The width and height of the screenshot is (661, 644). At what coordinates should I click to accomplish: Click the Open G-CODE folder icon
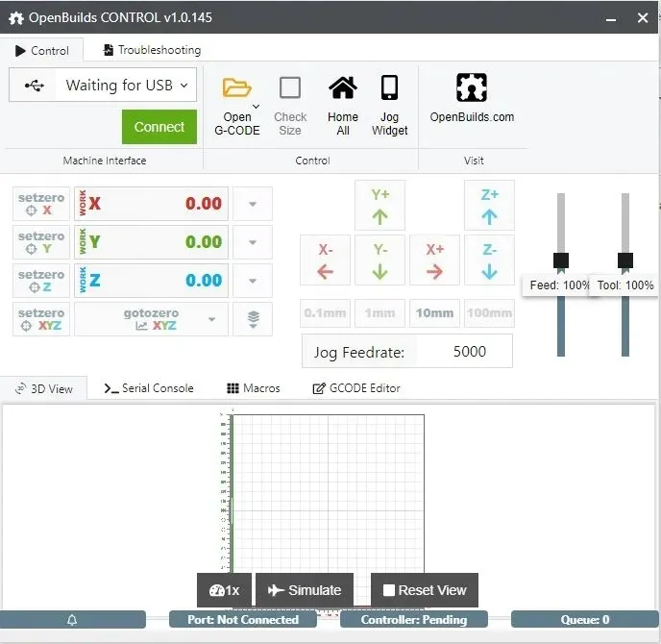pyautogui.click(x=237, y=88)
